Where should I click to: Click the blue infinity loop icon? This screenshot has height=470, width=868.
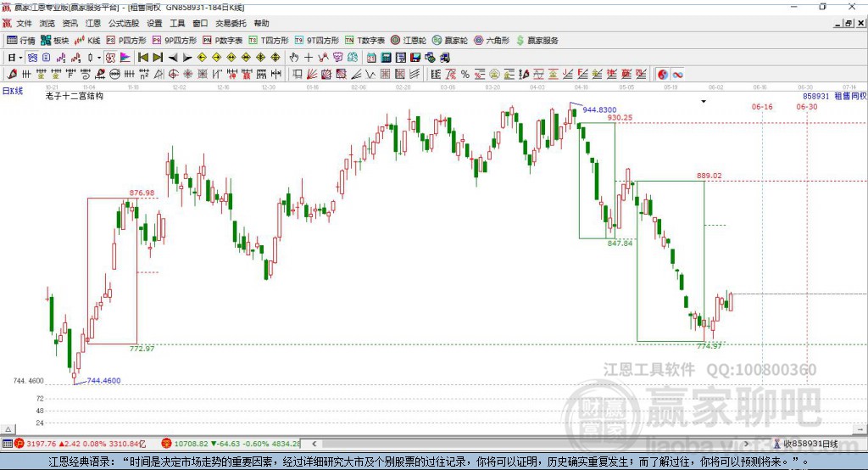tap(677, 75)
